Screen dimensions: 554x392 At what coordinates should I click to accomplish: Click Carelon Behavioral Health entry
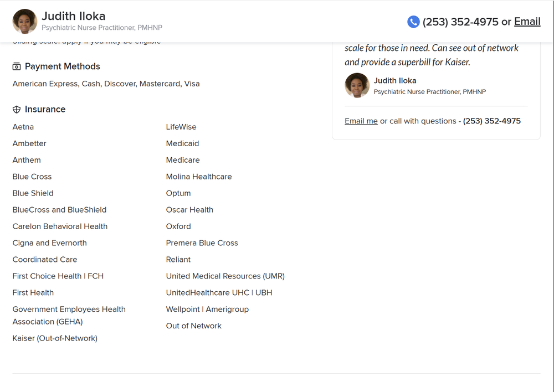click(x=60, y=226)
